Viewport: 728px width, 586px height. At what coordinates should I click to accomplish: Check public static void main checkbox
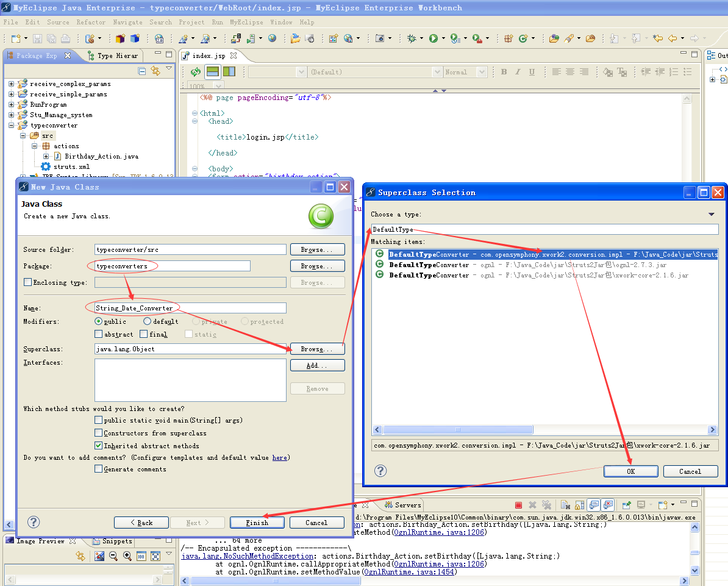point(98,420)
